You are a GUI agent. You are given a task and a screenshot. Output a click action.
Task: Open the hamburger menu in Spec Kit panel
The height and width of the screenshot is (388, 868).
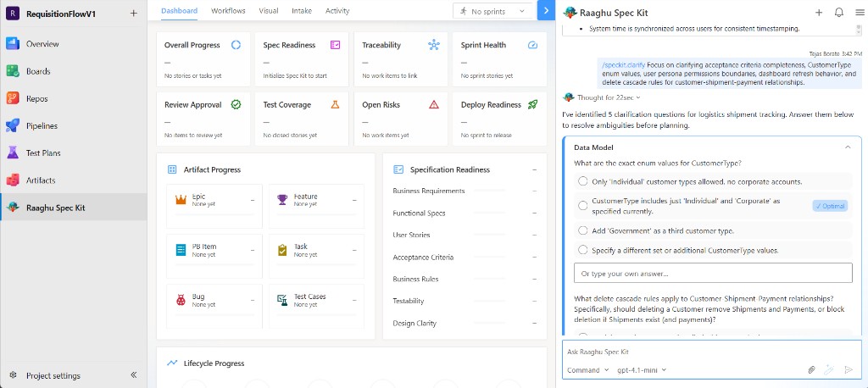tap(860, 12)
